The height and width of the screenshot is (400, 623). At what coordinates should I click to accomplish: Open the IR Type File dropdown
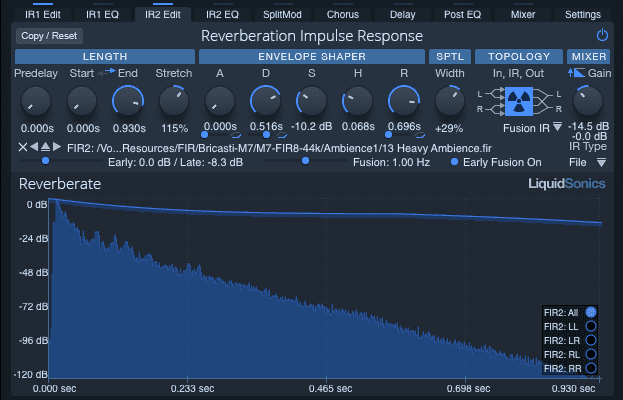click(601, 162)
